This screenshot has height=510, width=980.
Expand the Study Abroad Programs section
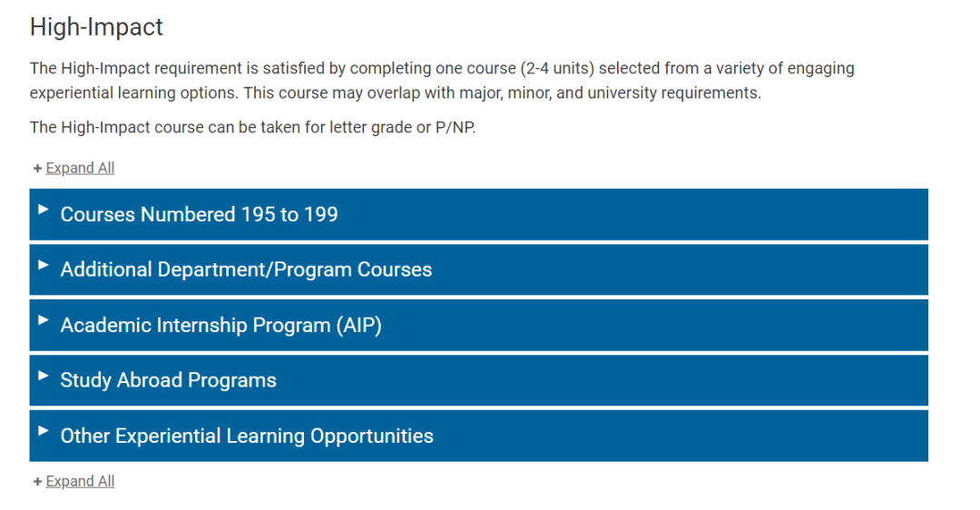[479, 380]
